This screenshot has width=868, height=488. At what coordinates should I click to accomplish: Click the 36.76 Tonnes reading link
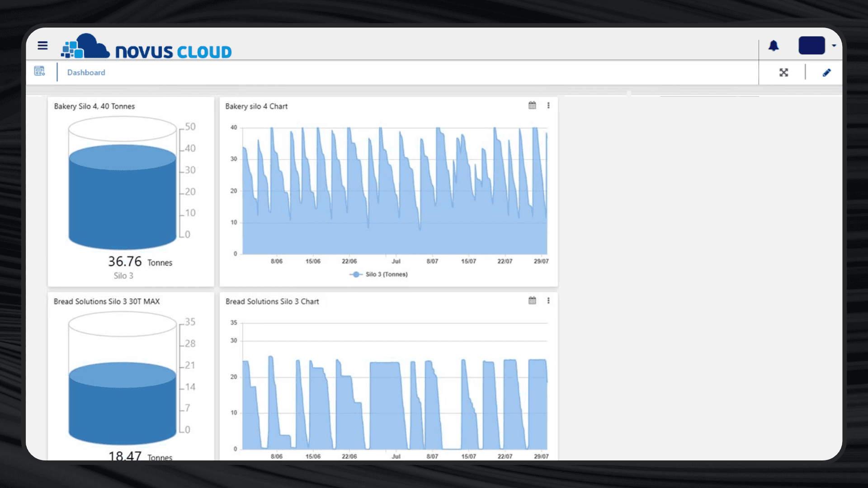click(140, 262)
